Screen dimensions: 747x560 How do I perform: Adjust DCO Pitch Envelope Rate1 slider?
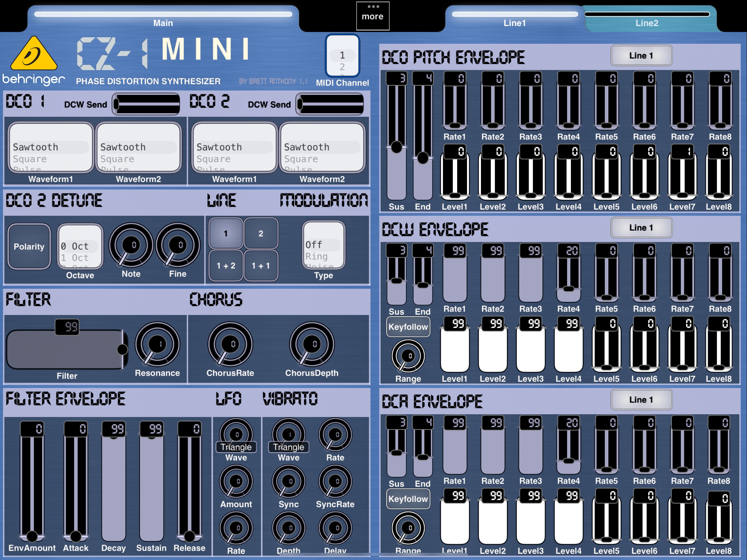click(x=455, y=101)
